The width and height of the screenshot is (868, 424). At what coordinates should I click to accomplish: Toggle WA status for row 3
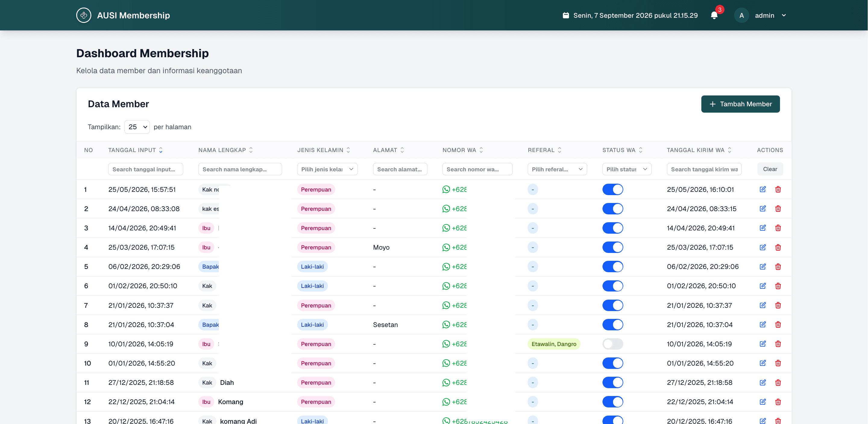(x=613, y=228)
